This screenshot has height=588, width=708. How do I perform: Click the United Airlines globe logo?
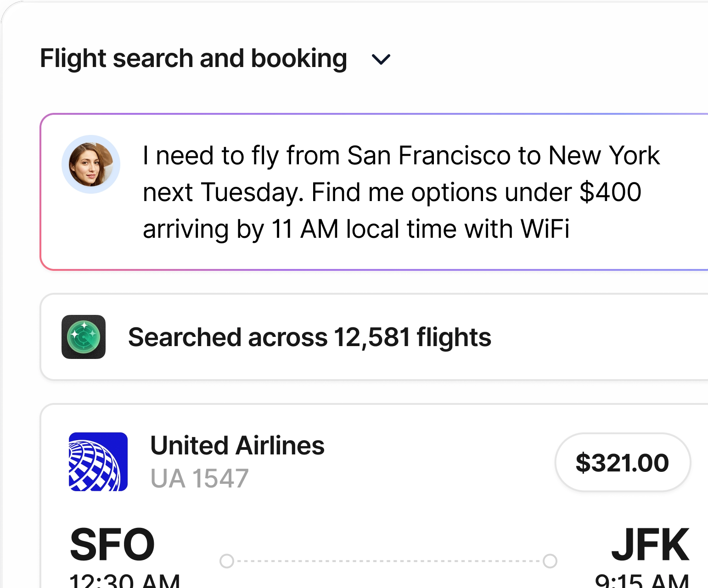click(x=98, y=462)
